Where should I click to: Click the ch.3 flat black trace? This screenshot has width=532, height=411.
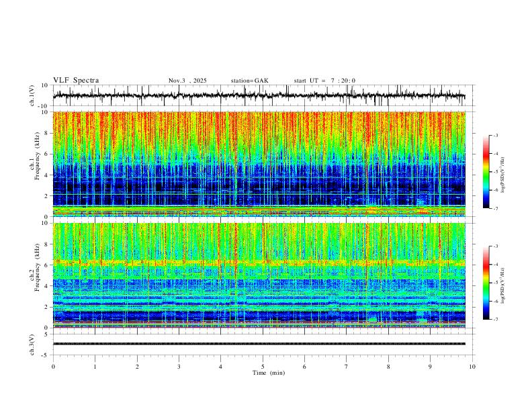259,344
